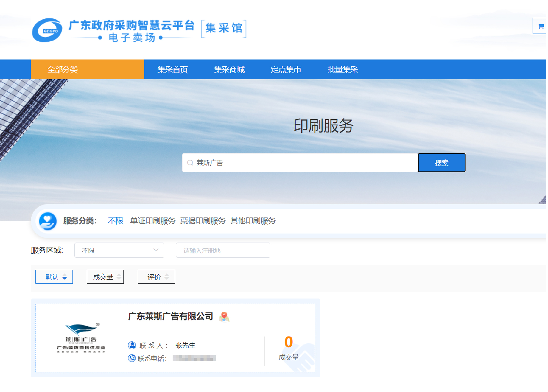Click the contact phone icon
Screen dimensions: 548x392
(132, 358)
